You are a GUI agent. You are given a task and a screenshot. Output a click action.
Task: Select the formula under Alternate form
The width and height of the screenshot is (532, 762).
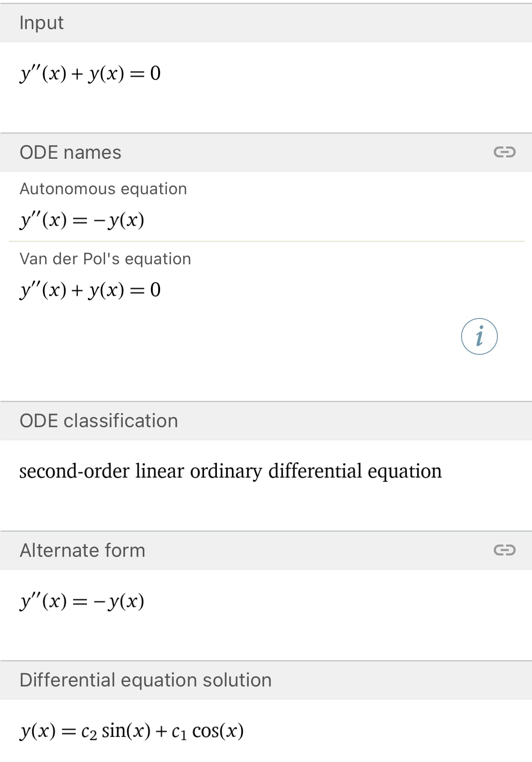tap(82, 601)
